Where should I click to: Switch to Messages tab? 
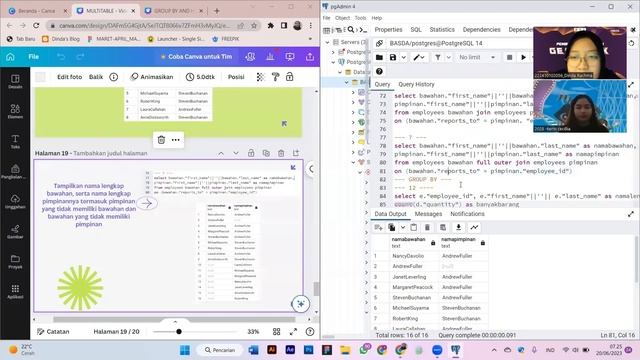pos(428,214)
